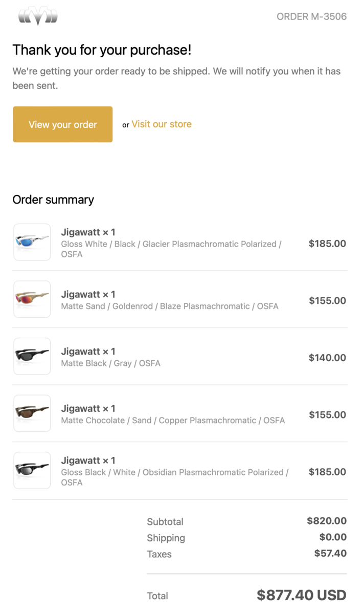Click the Matte Sand Jigawatt sunglasses thumbnail
The image size is (364, 614).
[x=32, y=299]
